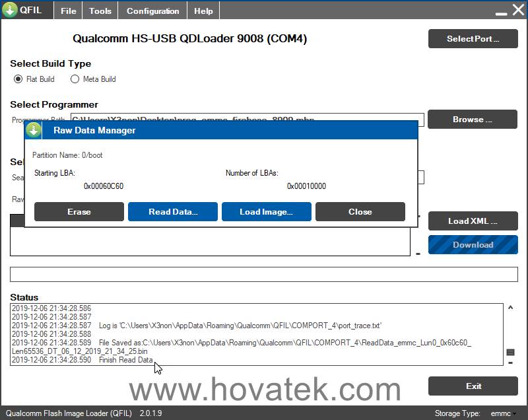528x420 pixels.
Task: Close the QFIL window with X
Action: (x=519, y=9)
